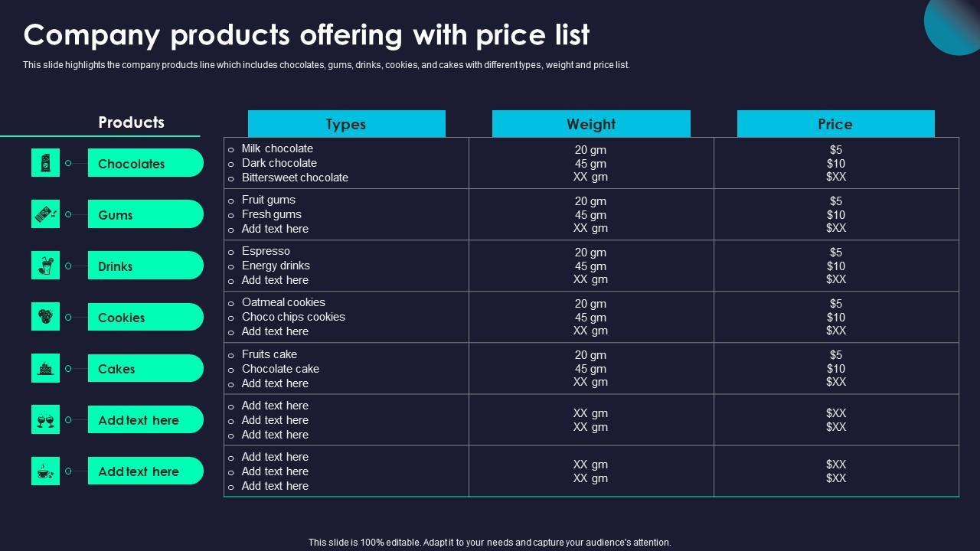Click the chocolate bar icon

click(x=45, y=163)
